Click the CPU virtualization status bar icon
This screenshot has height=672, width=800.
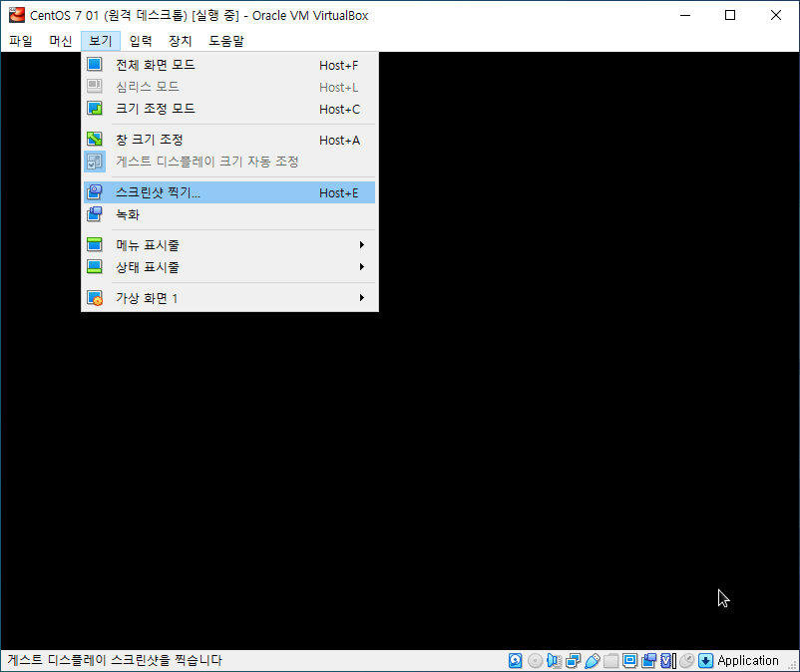pos(668,661)
